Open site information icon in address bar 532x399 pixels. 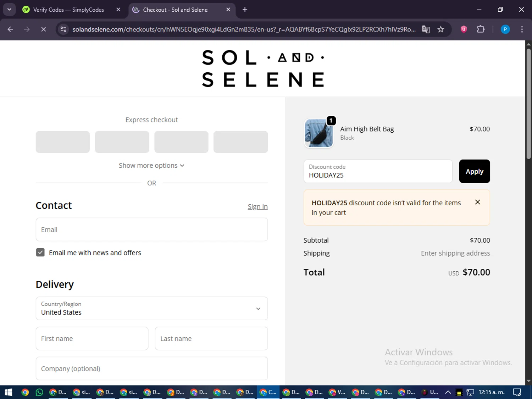[x=63, y=29]
